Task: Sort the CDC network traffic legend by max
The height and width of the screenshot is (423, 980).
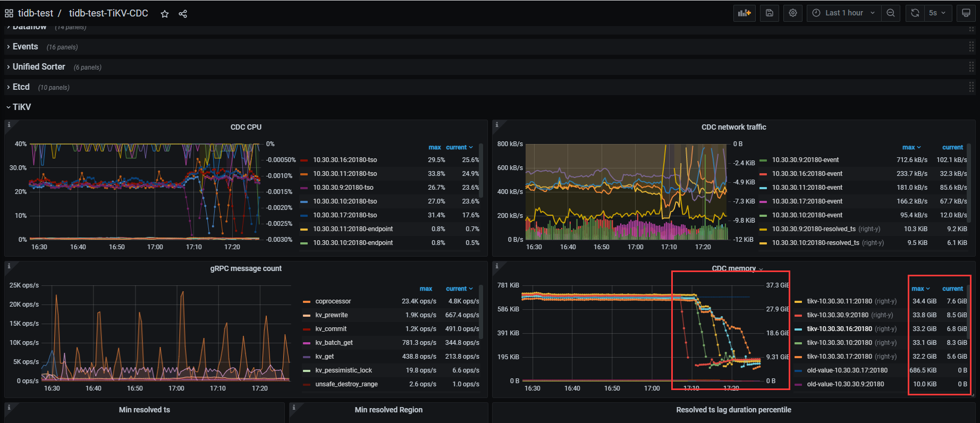Action: click(x=909, y=147)
